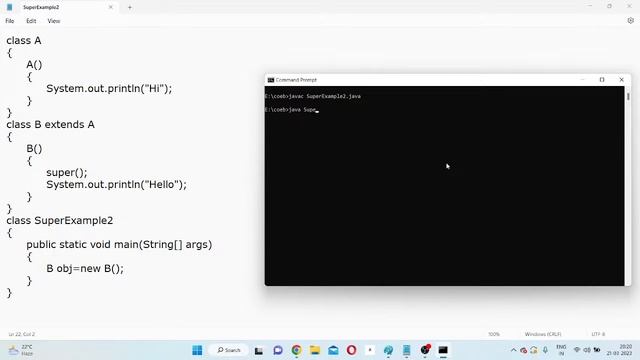The image size is (640, 360).
Task: Click the taskbar Search box
Action: pyautogui.click(x=229, y=350)
